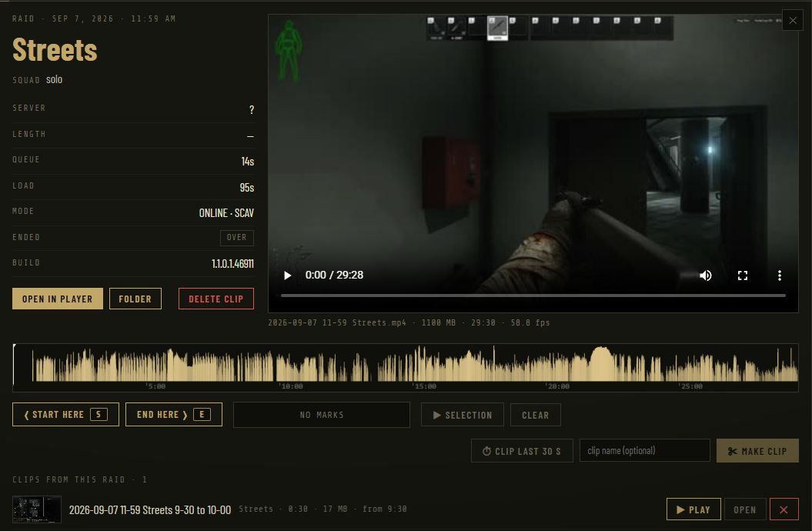Viewport: 812px width, 531px height.
Task: Select the clip title '2026-09-07 11-59 Streets 9-30 to 10-00'
Action: 149,509
